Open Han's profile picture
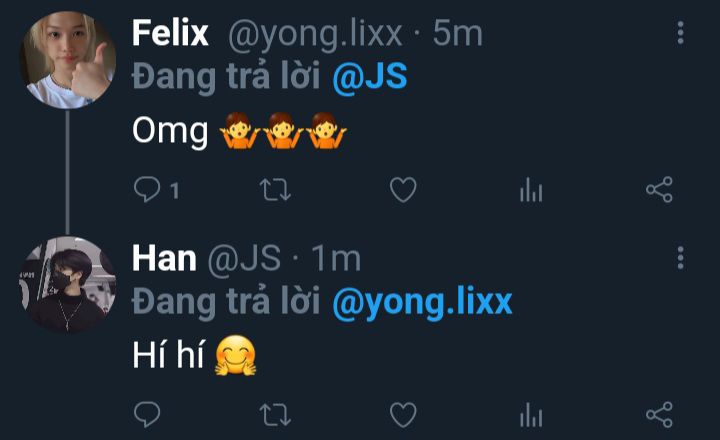The width and height of the screenshot is (720, 440). click(68, 285)
